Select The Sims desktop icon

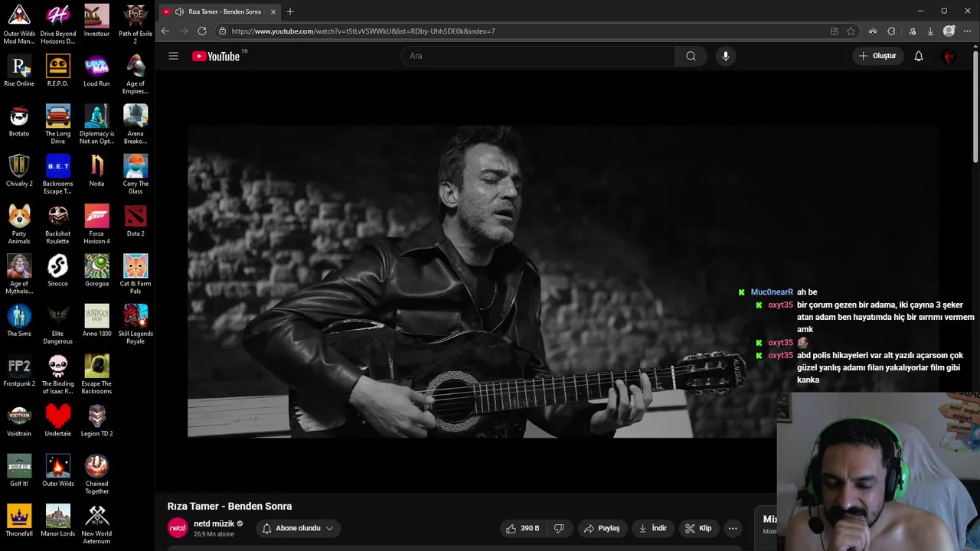(x=19, y=321)
